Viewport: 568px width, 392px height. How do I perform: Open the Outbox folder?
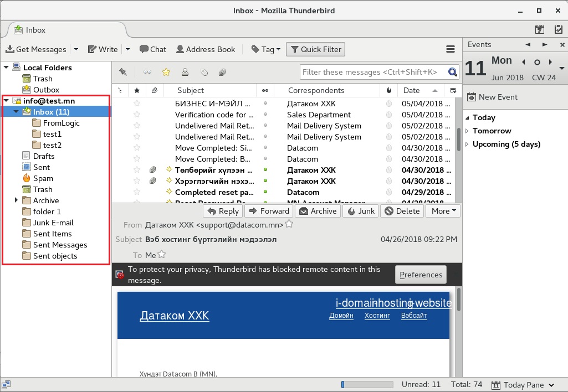coord(46,89)
